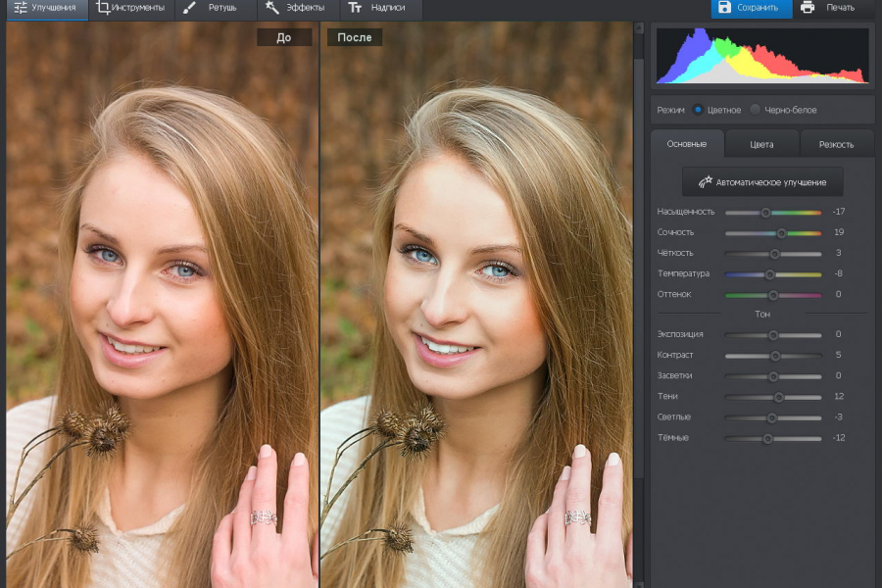Click the crop icon beside Инструменты

[103, 7]
